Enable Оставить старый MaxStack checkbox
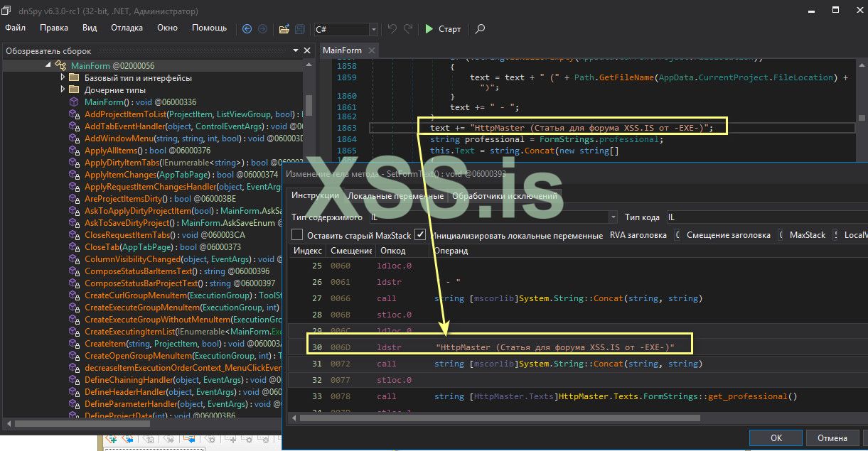868x451 pixels. (298, 235)
